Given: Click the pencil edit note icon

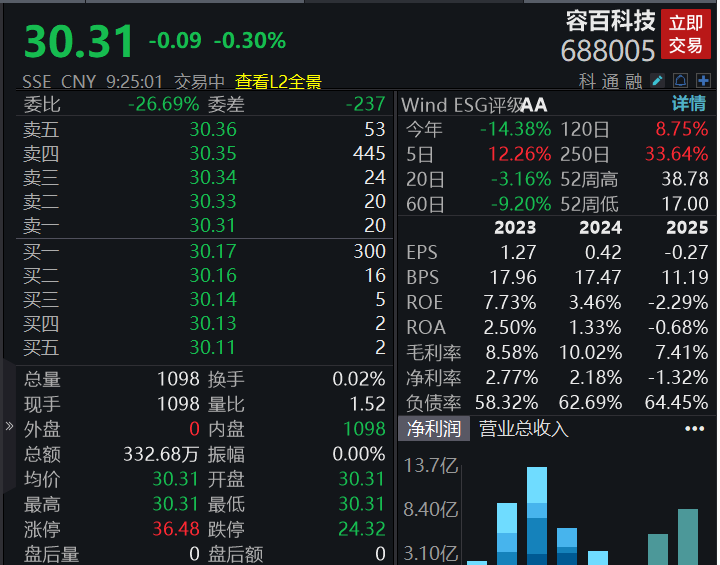Looking at the screenshot, I should tap(658, 81).
